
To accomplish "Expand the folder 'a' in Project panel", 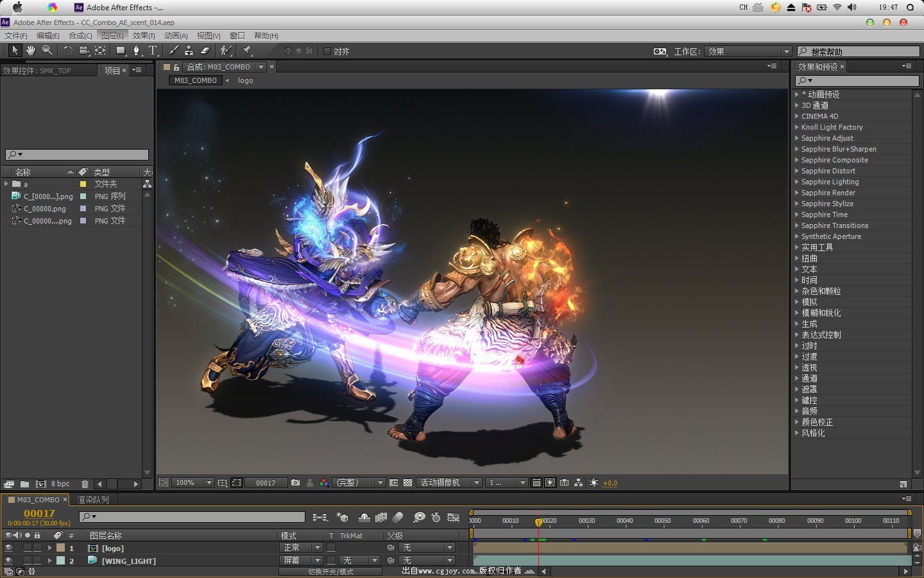I will point(6,184).
